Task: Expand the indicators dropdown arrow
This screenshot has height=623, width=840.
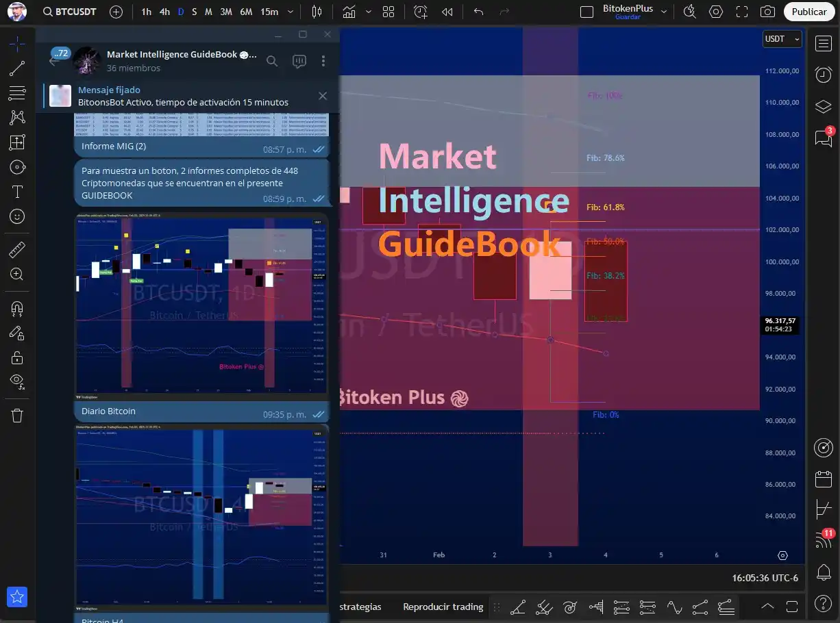Action: point(369,12)
